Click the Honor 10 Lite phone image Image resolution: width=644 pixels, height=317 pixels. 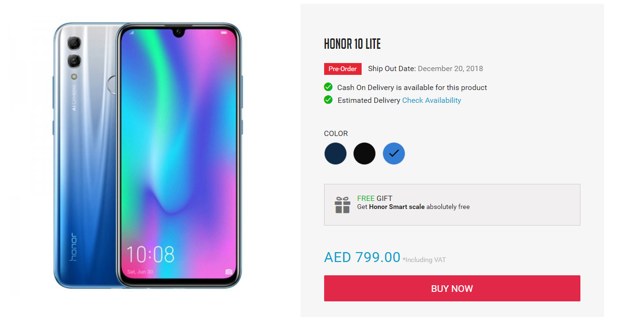(x=148, y=155)
